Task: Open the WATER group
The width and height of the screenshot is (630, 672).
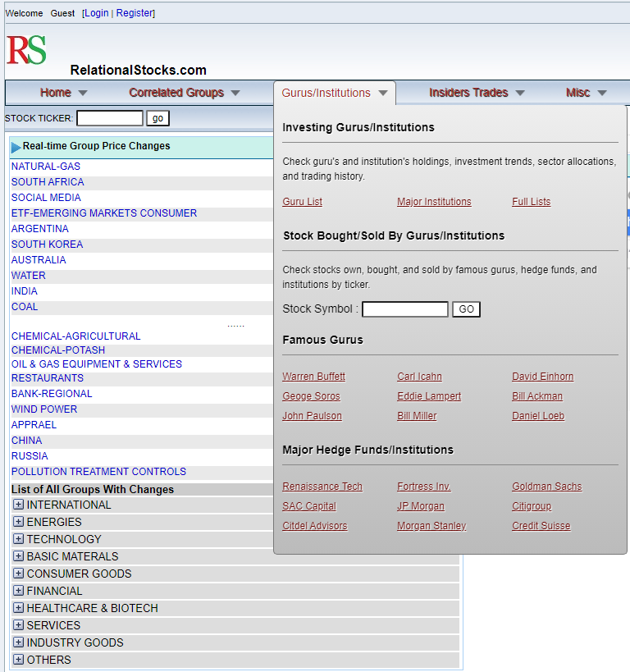Action: point(28,276)
